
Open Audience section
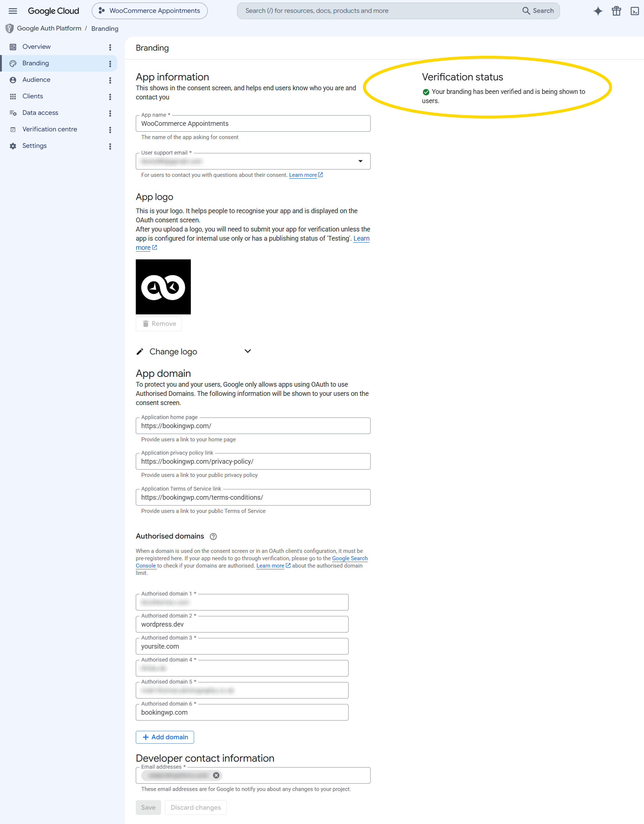click(58, 80)
